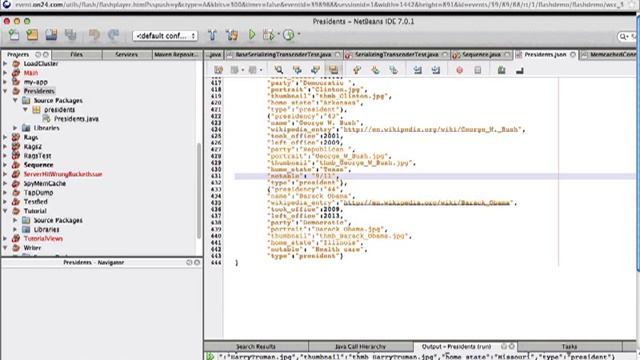Screen dimensions: 640x360
Task: Click Shift Line Right icon
Action: click(x=436, y=70)
